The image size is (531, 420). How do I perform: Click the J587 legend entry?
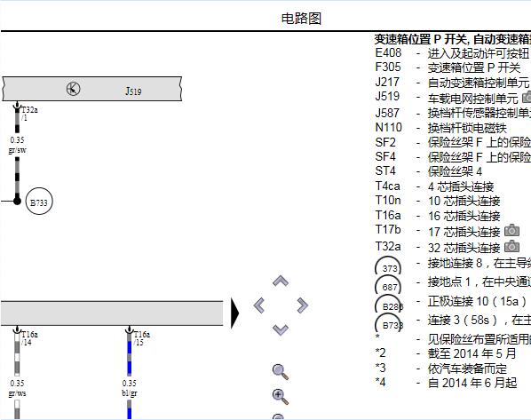click(453, 113)
